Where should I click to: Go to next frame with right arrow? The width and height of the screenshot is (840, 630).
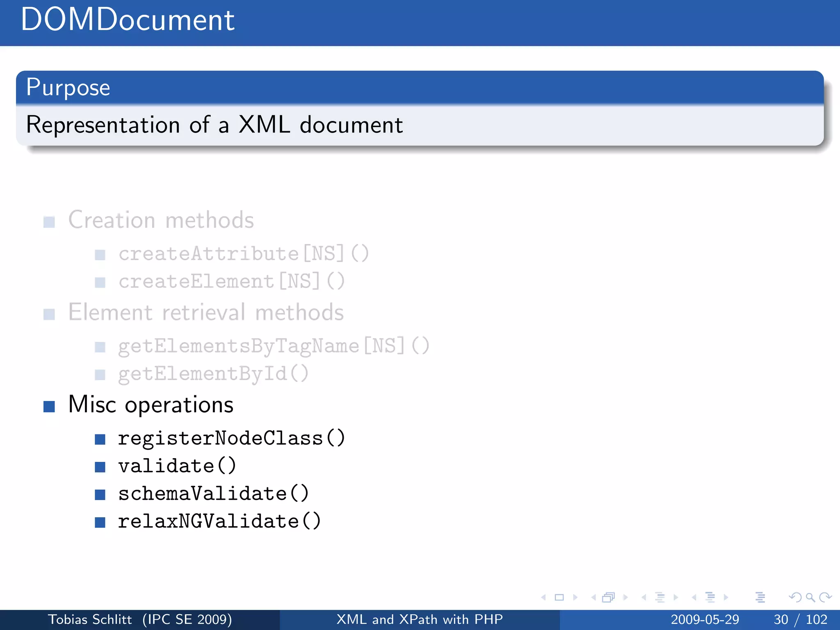click(x=625, y=598)
